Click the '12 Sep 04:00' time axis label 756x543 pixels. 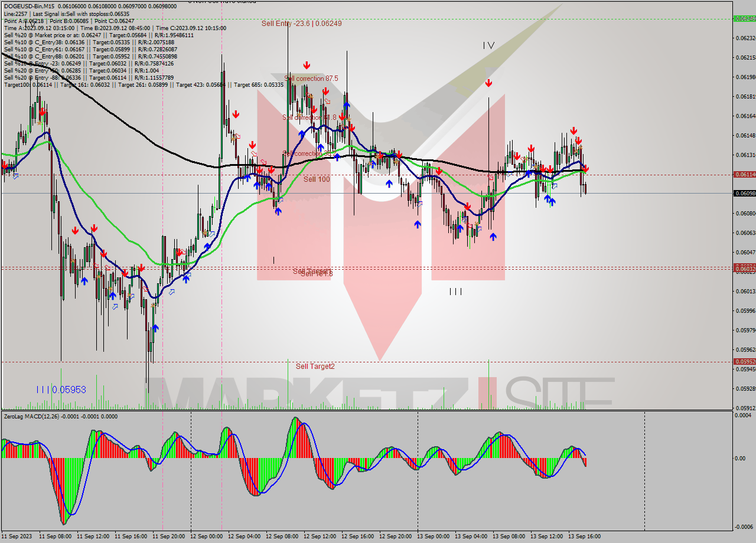244,537
